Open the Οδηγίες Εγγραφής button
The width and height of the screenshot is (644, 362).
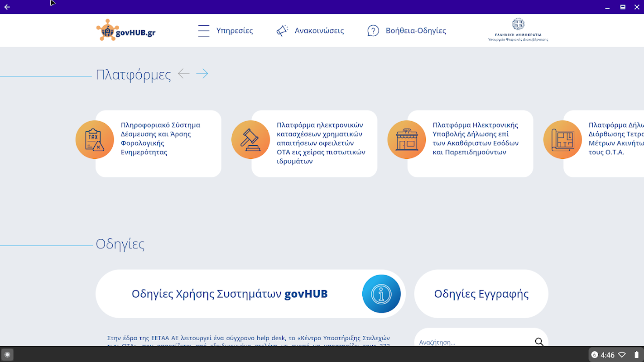(481, 294)
